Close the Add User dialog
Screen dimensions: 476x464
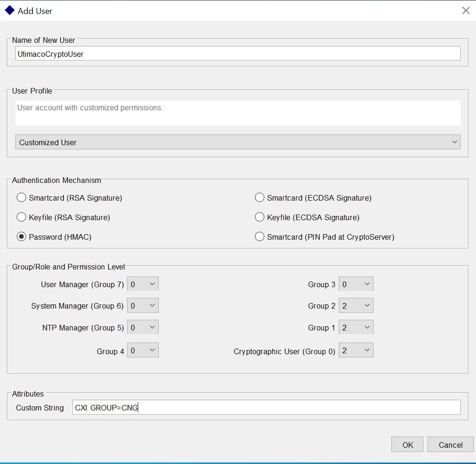click(466, 11)
